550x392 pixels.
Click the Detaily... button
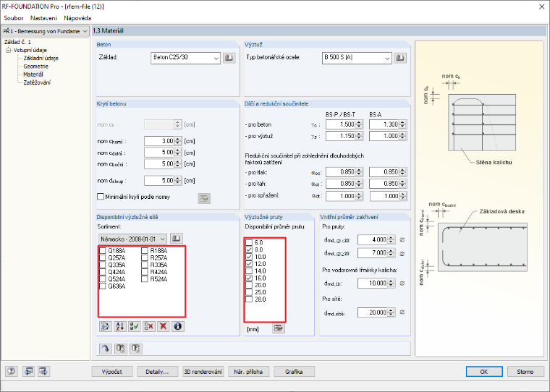[157, 372]
